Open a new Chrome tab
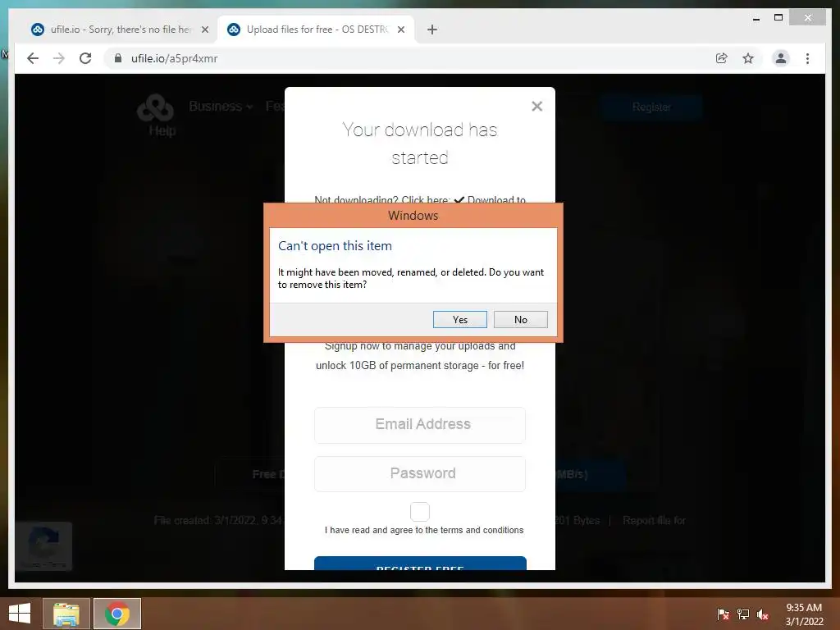Screen dimensions: 840x630 (431, 30)
